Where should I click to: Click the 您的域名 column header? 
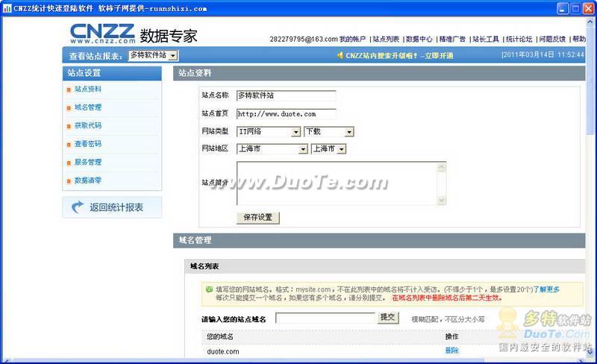[x=219, y=336]
